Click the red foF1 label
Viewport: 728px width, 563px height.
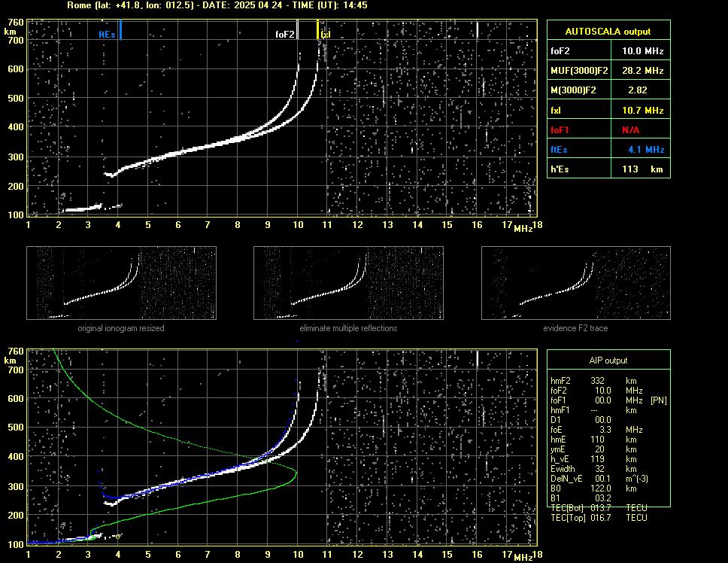coord(560,130)
